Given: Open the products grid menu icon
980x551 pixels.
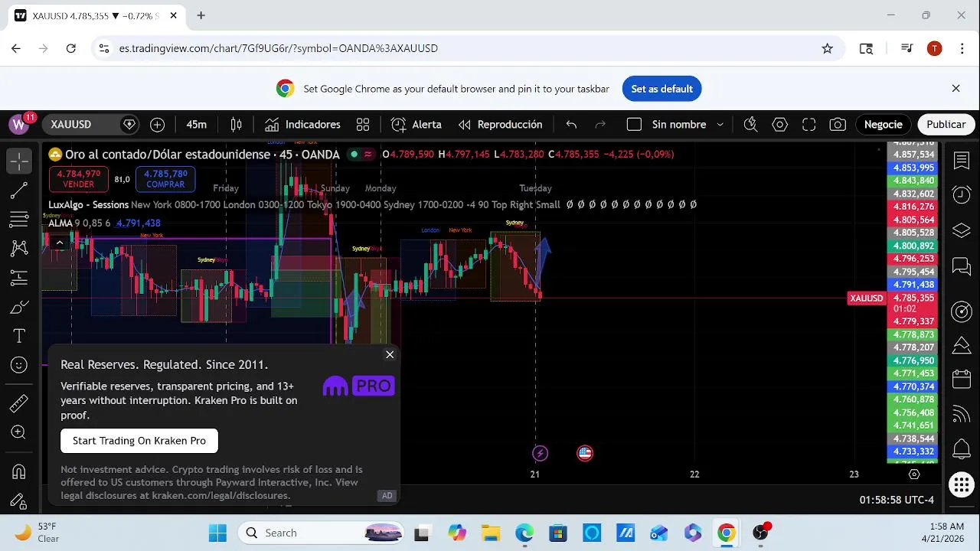Looking at the screenshot, I should (x=962, y=484).
